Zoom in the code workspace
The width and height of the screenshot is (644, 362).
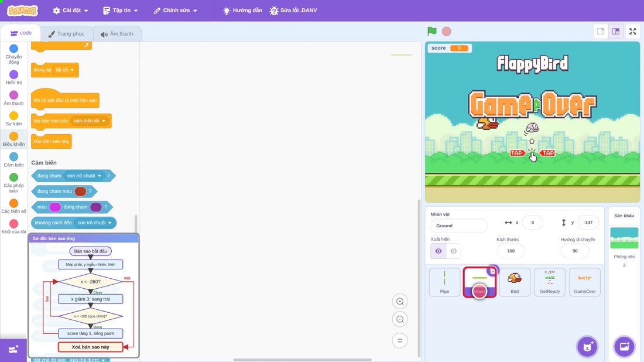[400, 301]
